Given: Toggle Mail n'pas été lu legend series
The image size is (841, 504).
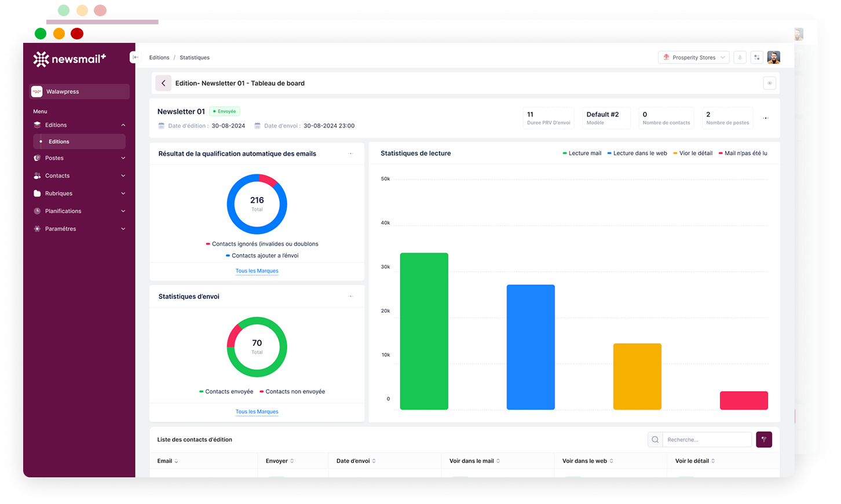Looking at the screenshot, I should tap(745, 154).
